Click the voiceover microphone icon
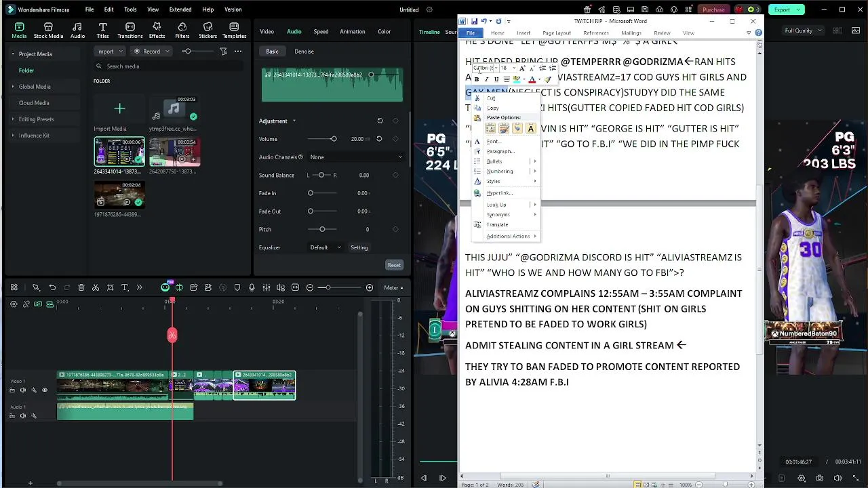 252,288
